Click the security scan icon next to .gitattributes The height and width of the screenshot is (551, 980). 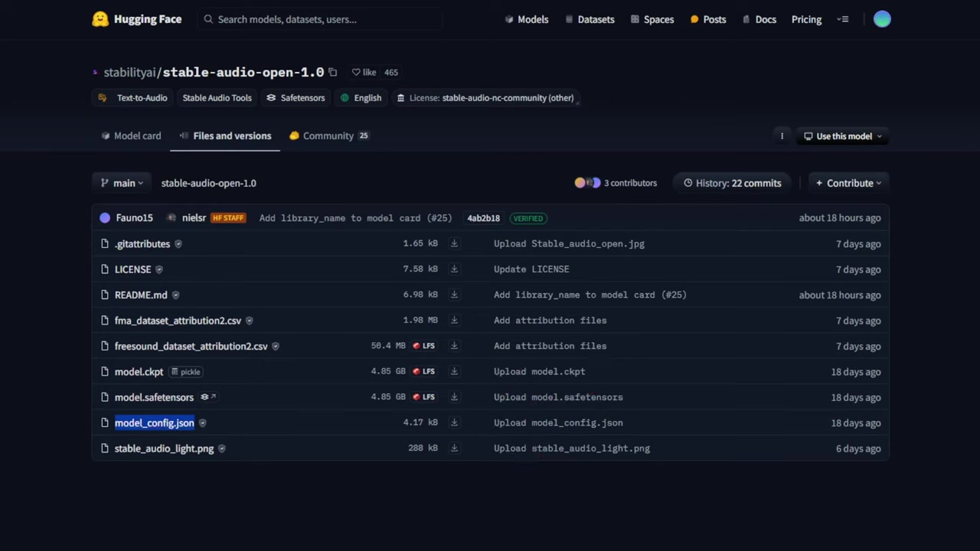(x=178, y=243)
